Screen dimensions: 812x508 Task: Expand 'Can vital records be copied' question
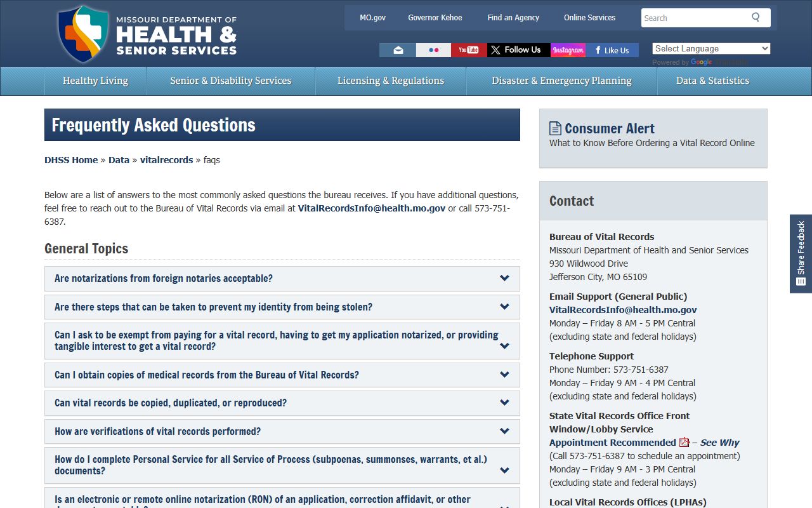[282, 403]
